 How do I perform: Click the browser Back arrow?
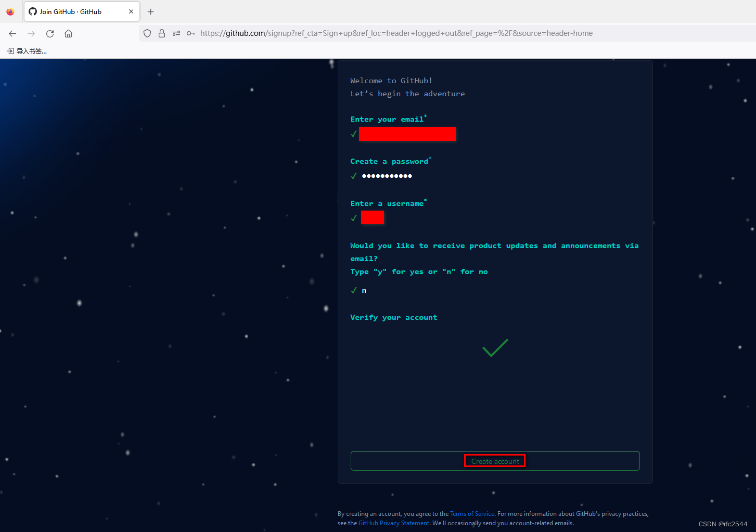coord(12,33)
